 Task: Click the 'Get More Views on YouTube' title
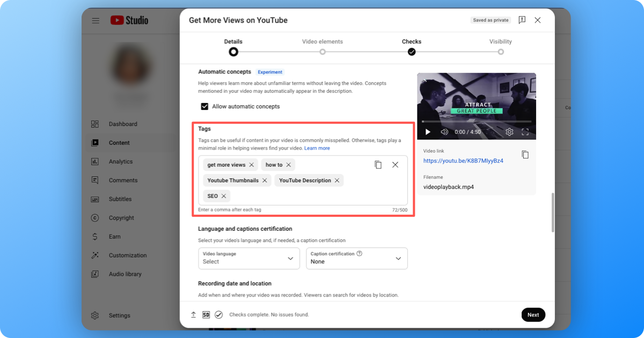point(238,20)
